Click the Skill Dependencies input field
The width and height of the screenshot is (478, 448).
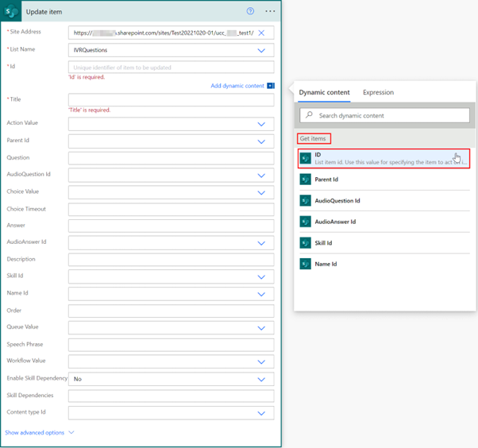click(171, 396)
